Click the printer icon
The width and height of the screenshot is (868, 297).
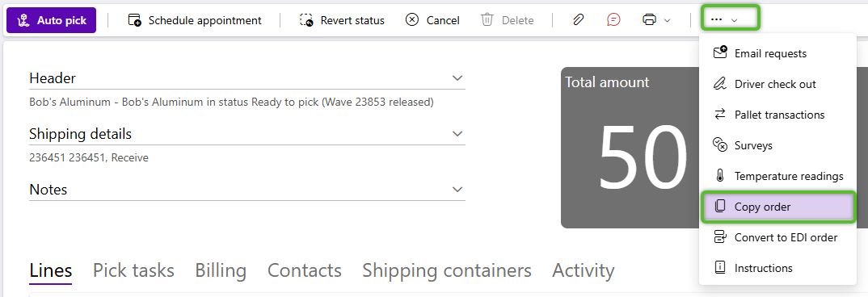coord(649,20)
